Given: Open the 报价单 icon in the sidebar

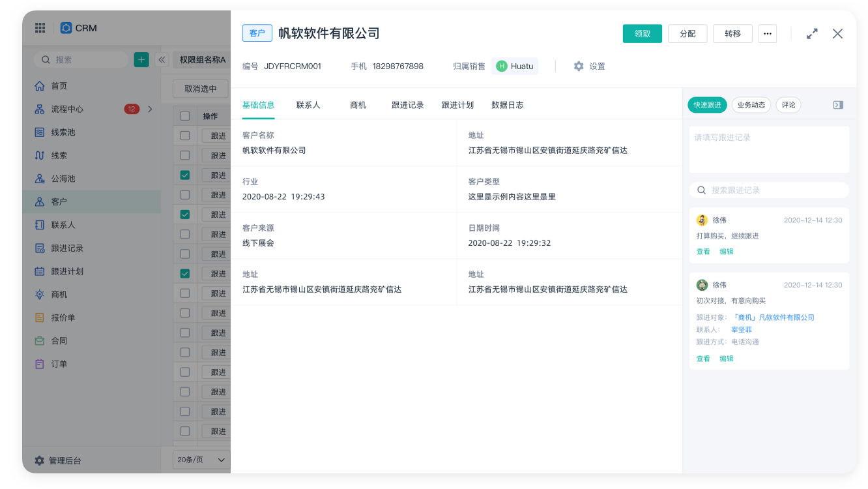Looking at the screenshot, I should point(40,318).
